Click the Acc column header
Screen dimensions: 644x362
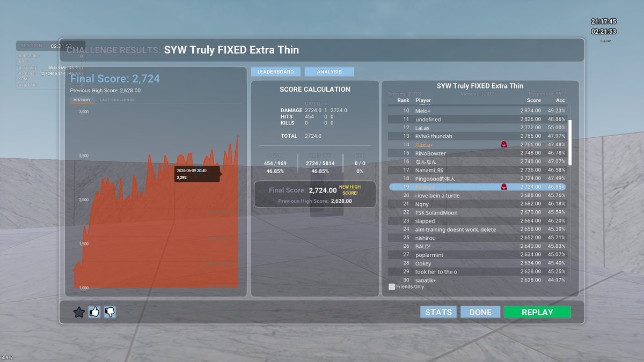pyautogui.click(x=560, y=100)
